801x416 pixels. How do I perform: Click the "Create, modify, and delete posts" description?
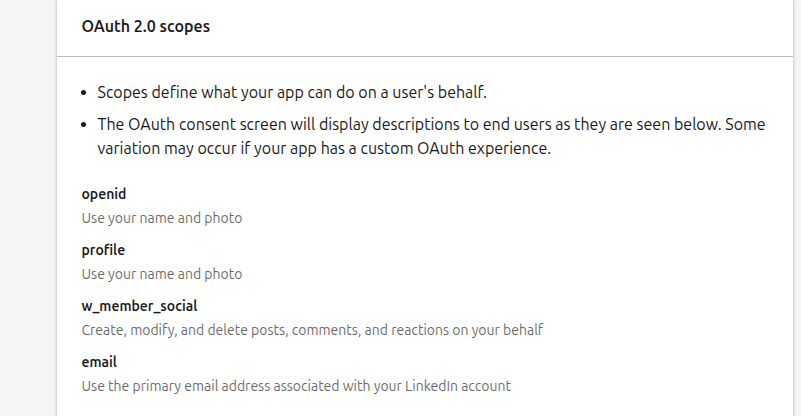tap(312, 329)
